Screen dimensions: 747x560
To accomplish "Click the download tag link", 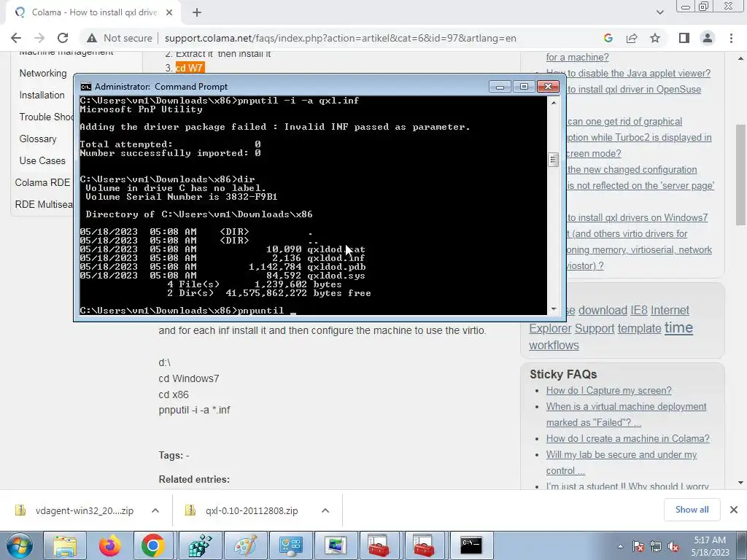I will (603, 311).
